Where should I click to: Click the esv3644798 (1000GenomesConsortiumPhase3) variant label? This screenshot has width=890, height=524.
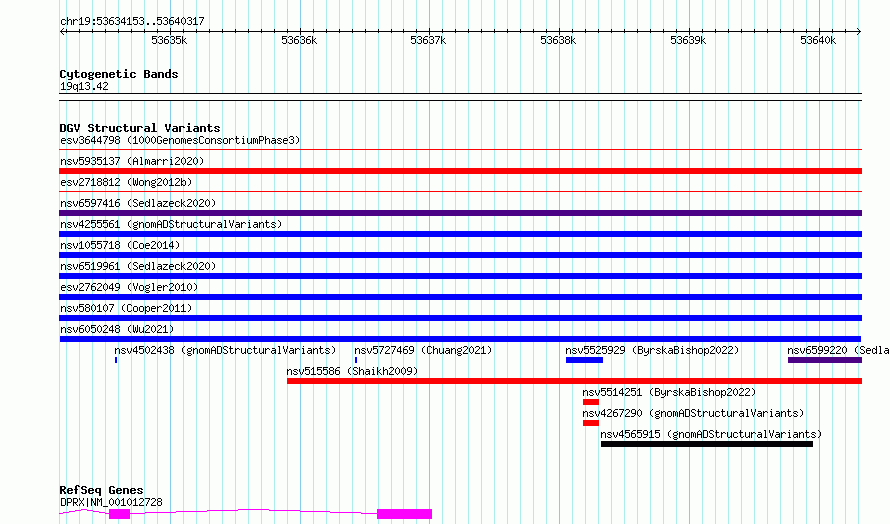[x=180, y=140]
